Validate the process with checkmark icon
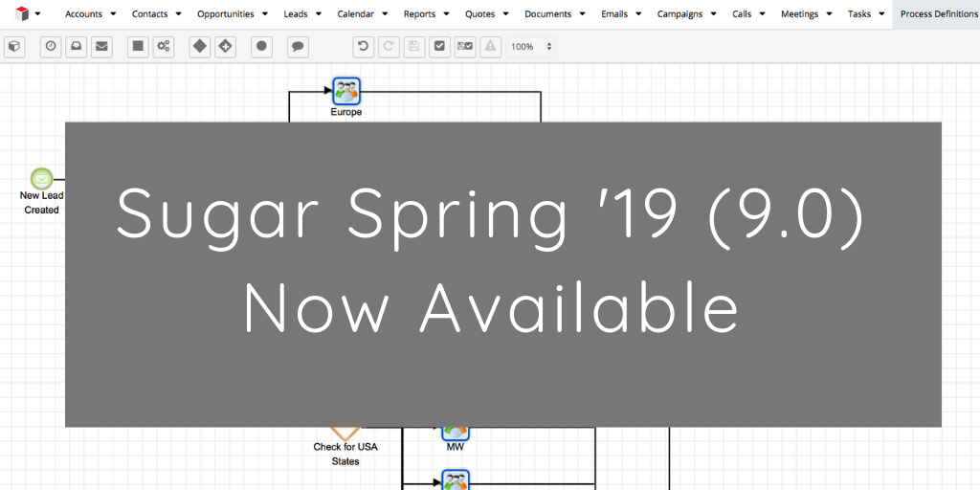 click(439, 46)
